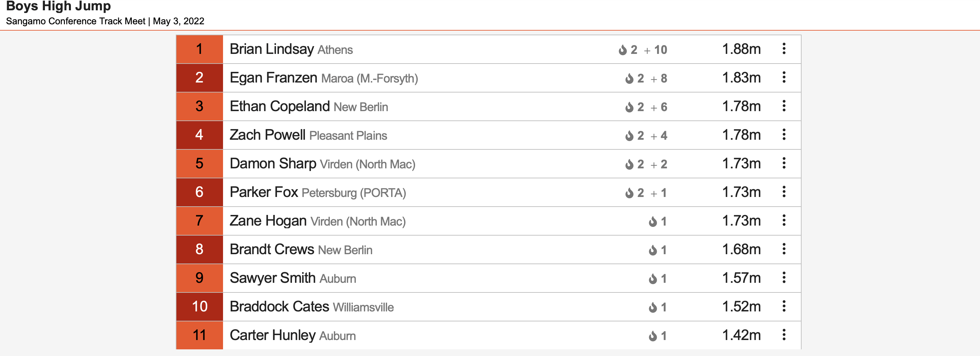Click flame icon in Damon Sharp row
The image size is (980, 356).
click(x=629, y=164)
